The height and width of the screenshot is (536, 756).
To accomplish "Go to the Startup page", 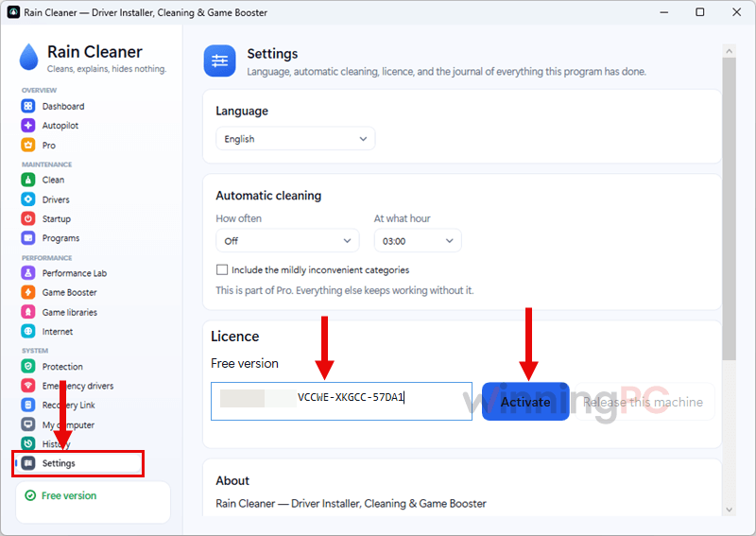I will click(57, 219).
